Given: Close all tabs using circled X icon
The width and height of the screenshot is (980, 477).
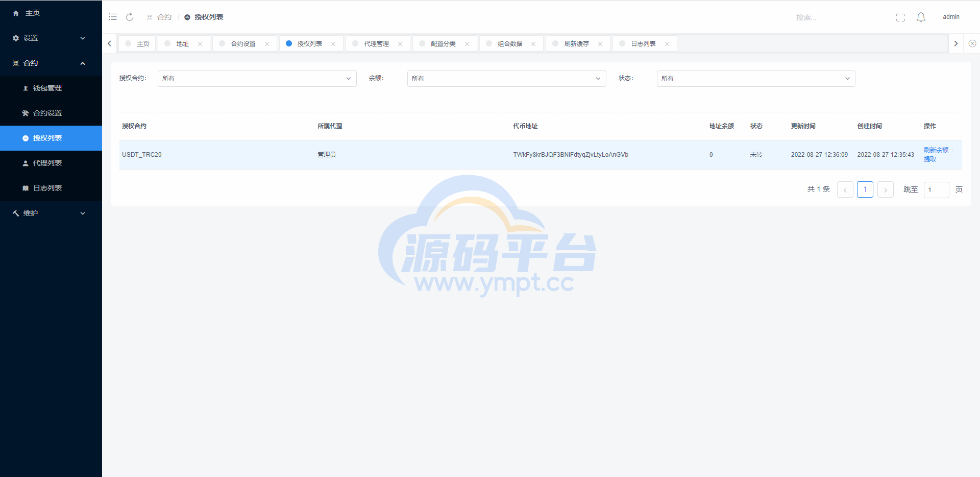Looking at the screenshot, I should (x=972, y=43).
